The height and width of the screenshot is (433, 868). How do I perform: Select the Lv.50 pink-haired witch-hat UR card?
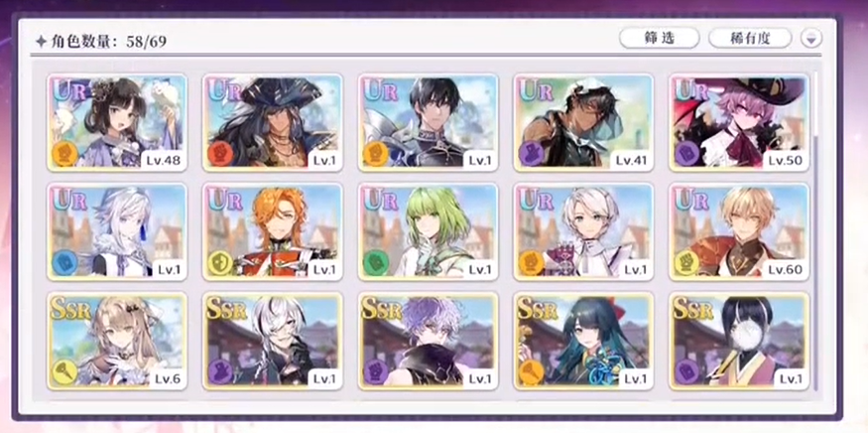(x=740, y=122)
